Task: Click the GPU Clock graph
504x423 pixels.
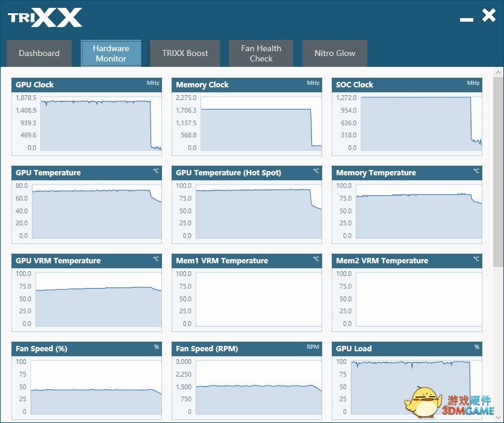Action: click(101, 123)
